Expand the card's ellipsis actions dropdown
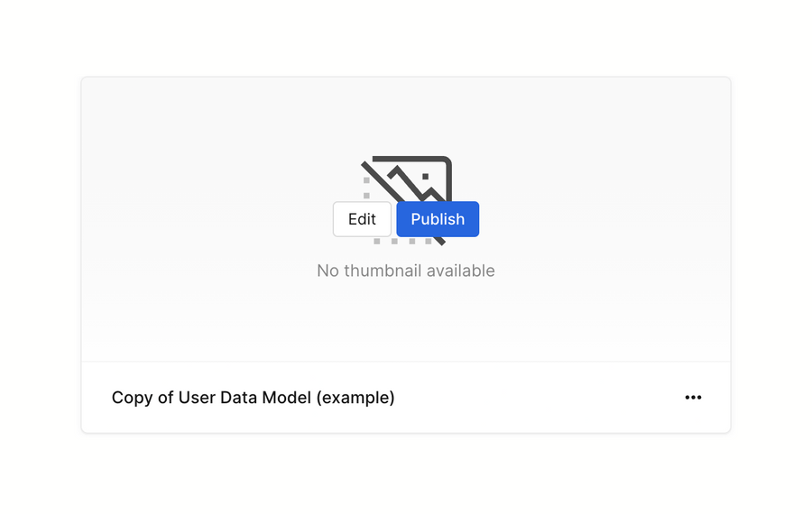 click(x=693, y=398)
